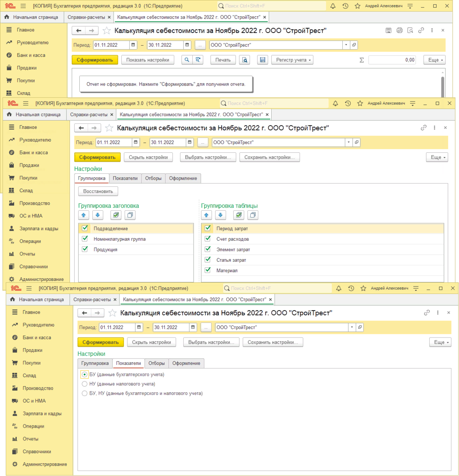Click Выбрать настройки button in middle window

click(208, 157)
